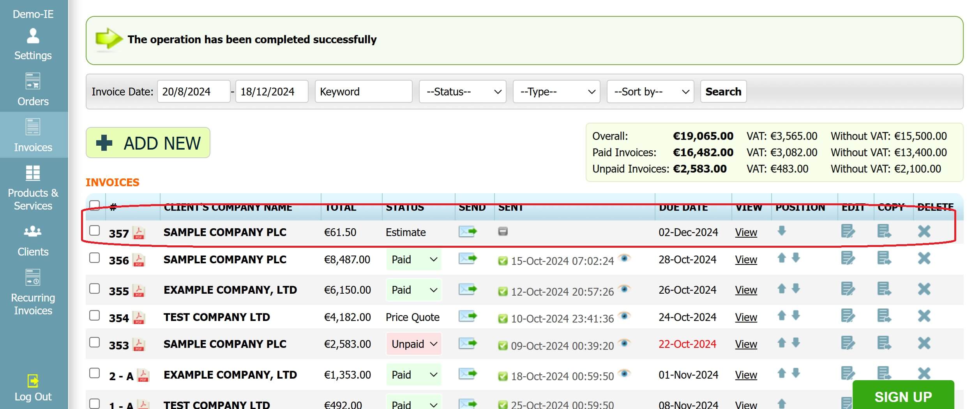This screenshot has height=409, width=980.
Task: Click the overdue date 22-Oct-2024
Action: click(687, 344)
